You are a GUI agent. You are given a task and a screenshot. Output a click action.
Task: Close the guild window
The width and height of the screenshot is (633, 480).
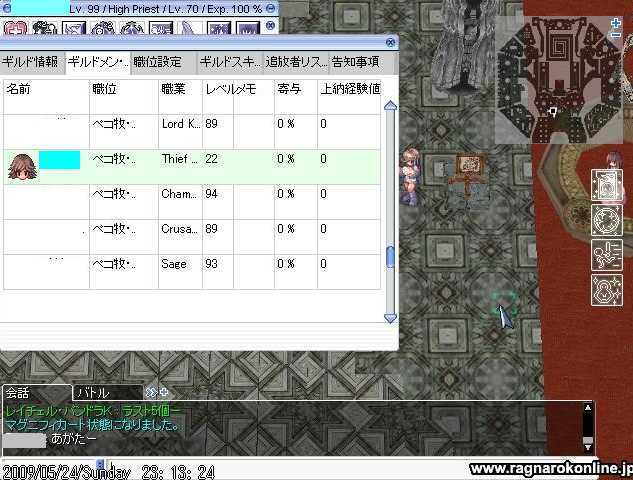tap(390, 42)
